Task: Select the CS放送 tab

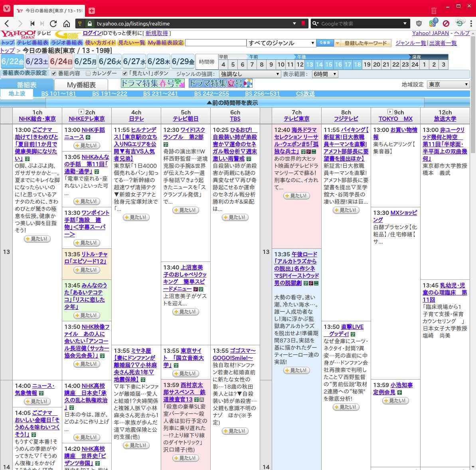Action: click(x=305, y=94)
